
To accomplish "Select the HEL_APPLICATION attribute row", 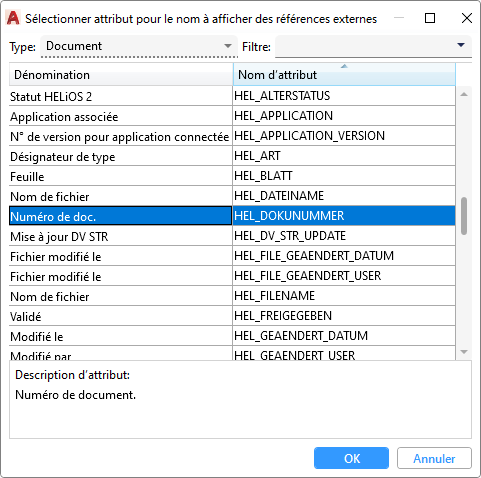I will tap(232, 116).
